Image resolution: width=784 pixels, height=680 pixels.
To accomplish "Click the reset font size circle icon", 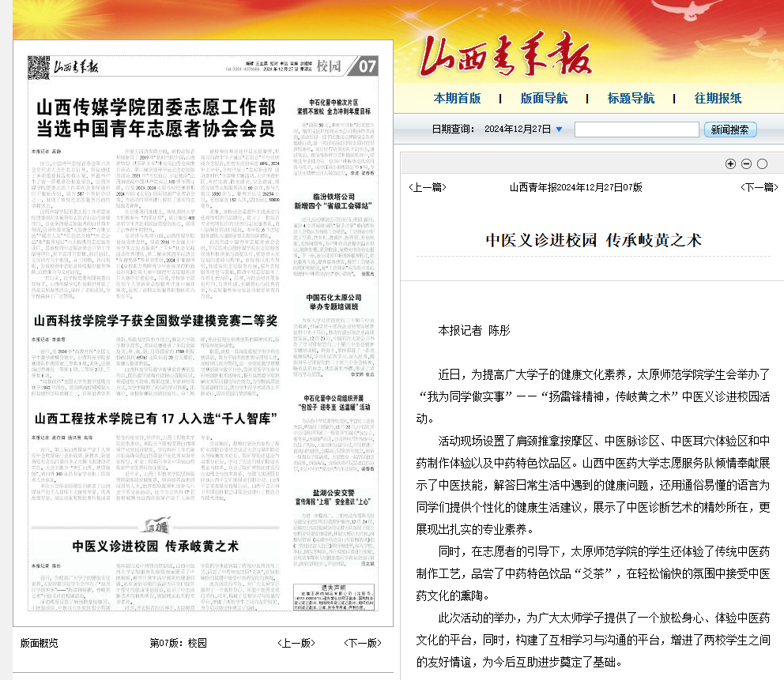I will pos(762,163).
